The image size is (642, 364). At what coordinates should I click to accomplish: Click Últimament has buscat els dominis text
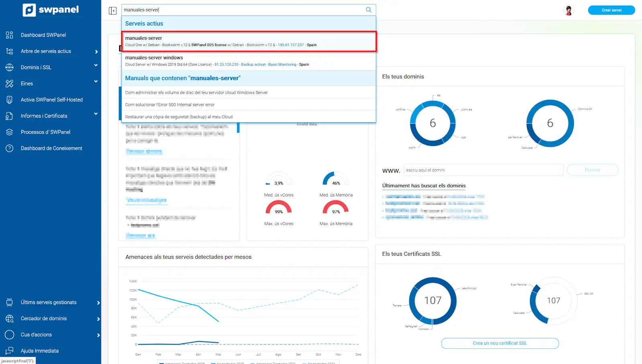424,186
